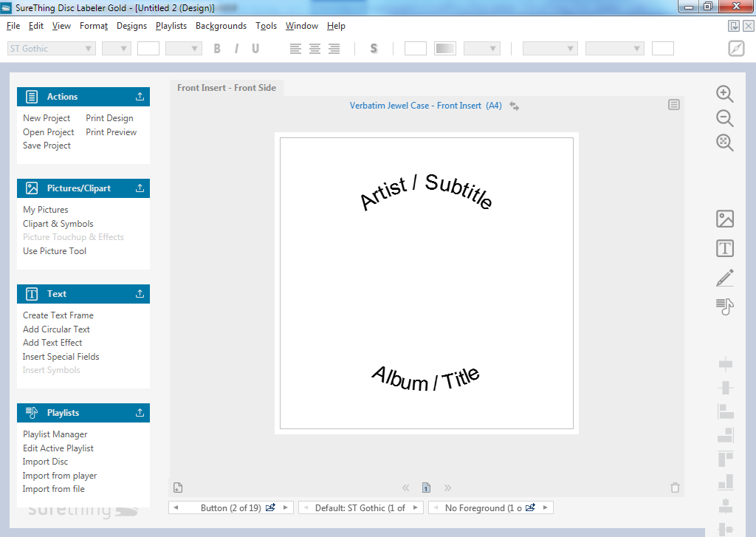Open the Playlists menu
The height and width of the screenshot is (537, 756).
tap(171, 26)
